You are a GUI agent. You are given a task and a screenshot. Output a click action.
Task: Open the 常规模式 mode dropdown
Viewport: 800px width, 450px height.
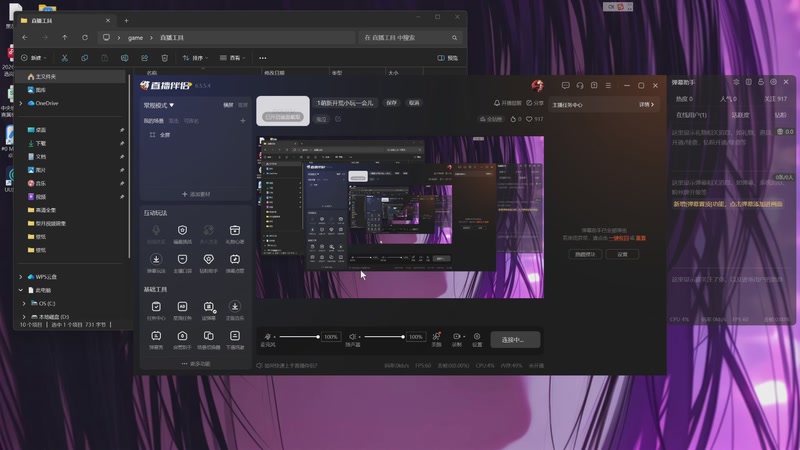pos(159,105)
